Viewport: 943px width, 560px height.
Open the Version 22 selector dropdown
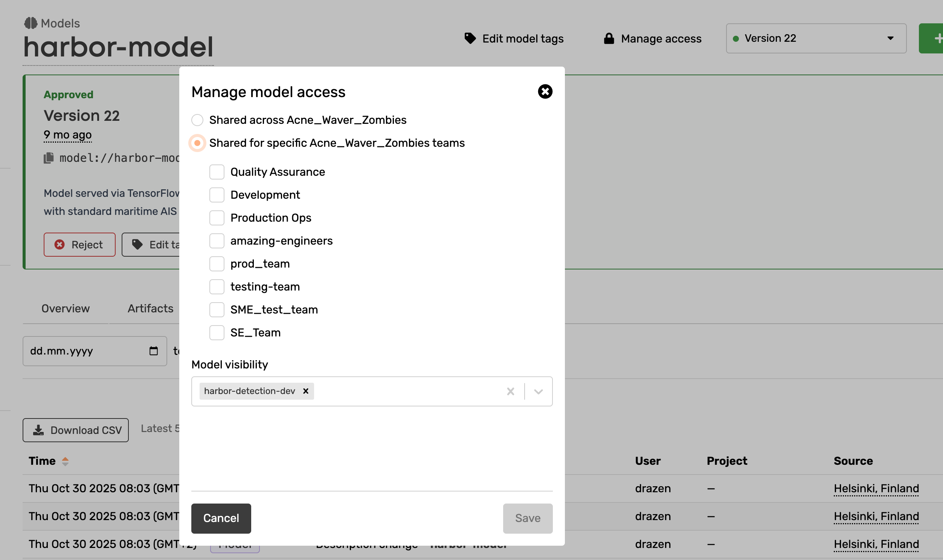coord(816,38)
